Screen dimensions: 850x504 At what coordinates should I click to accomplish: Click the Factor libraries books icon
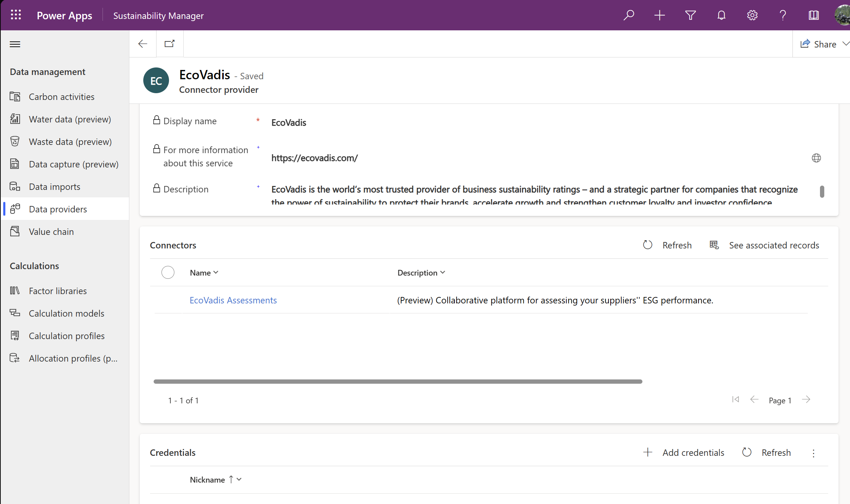[x=15, y=291]
